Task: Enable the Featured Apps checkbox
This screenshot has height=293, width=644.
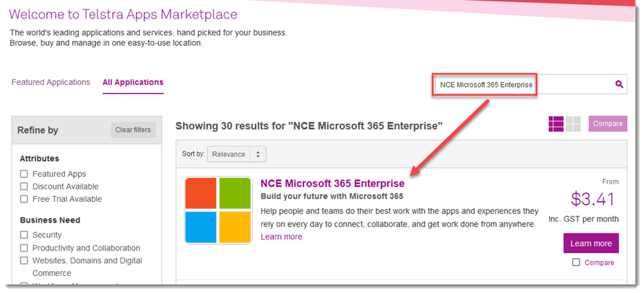Action: 25,174
